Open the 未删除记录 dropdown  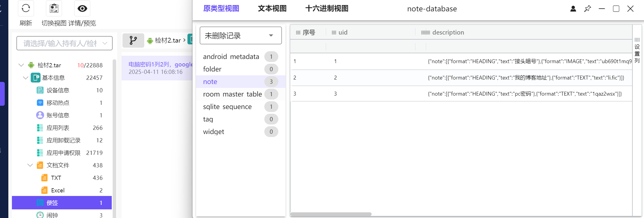pos(241,35)
